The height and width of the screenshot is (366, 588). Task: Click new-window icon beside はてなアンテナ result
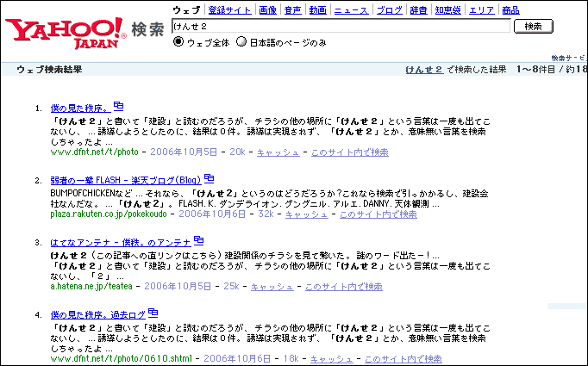(198, 239)
